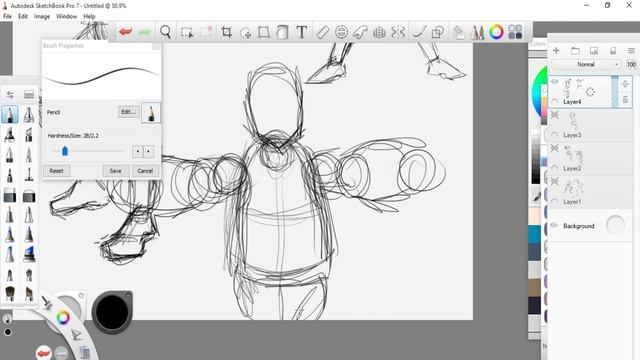Click Layer4 lock icon
This screenshot has width=640, height=360.
pos(625,99)
